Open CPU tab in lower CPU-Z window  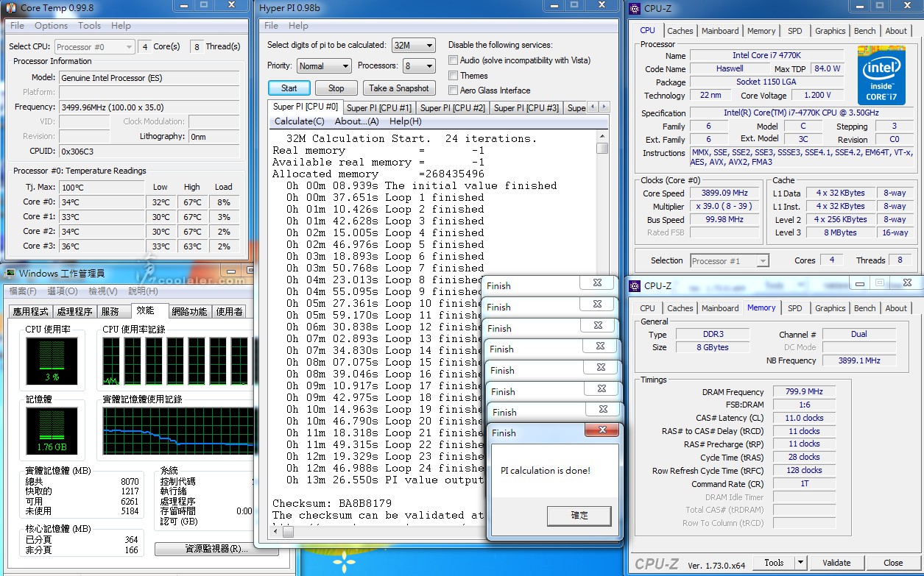(647, 308)
